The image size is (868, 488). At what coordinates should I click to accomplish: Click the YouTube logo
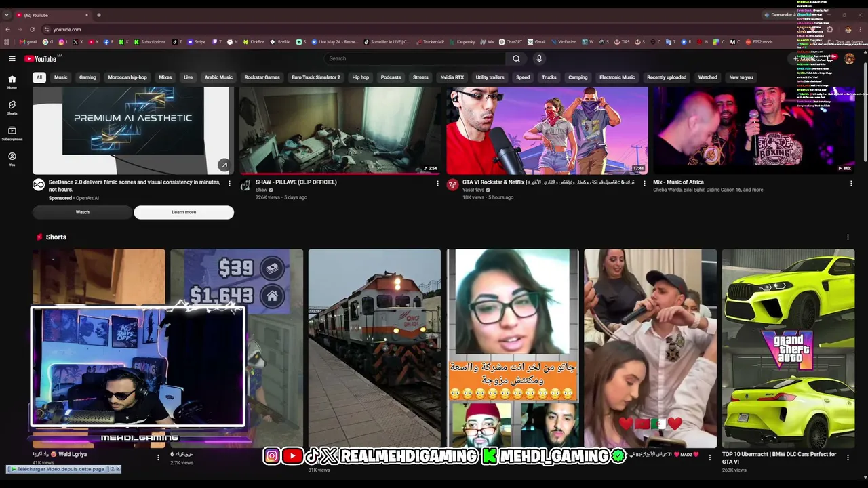point(41,59)
